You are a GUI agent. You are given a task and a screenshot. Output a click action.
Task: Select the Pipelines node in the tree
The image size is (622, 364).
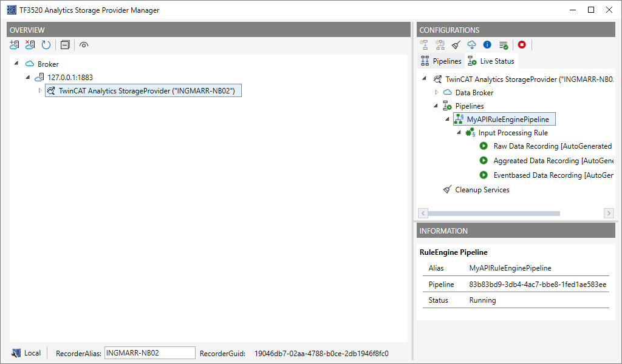470,106
